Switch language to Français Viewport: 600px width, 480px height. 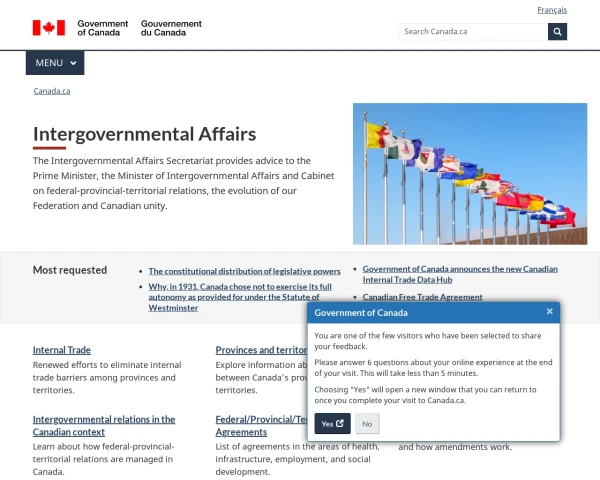point(551,10)
